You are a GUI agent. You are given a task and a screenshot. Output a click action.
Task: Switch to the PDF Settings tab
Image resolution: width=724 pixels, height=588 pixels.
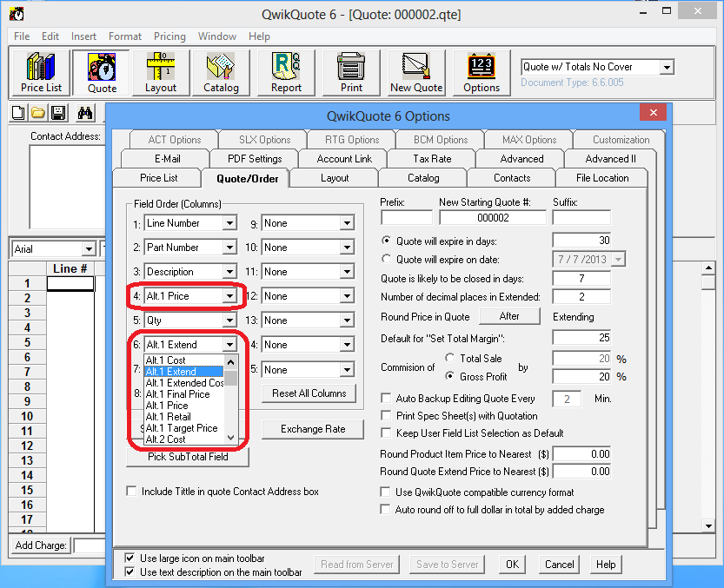[x=255, y=159]
